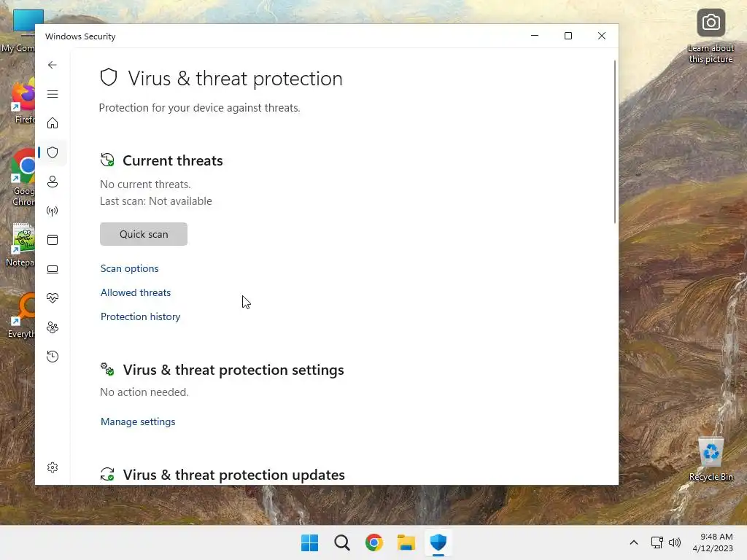Screen dimensions: 747x560
Task: Open Scan options link
Action: [130, 268]
